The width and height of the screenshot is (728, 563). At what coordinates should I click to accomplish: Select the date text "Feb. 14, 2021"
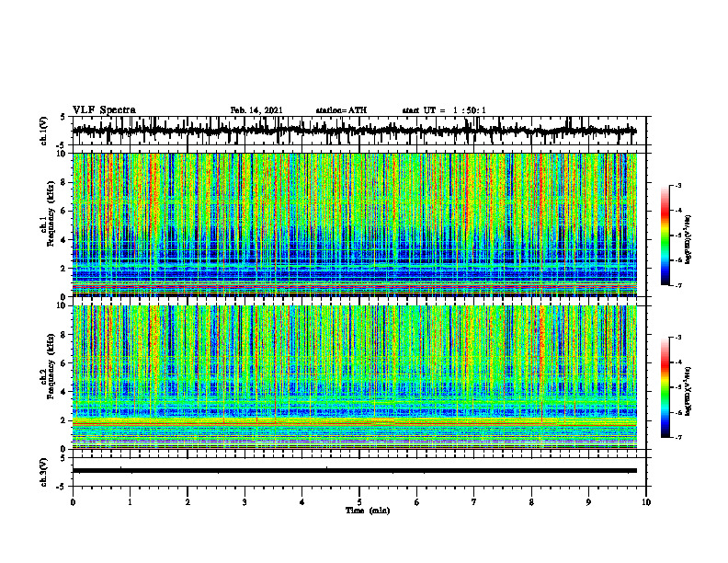coord(256,110)
